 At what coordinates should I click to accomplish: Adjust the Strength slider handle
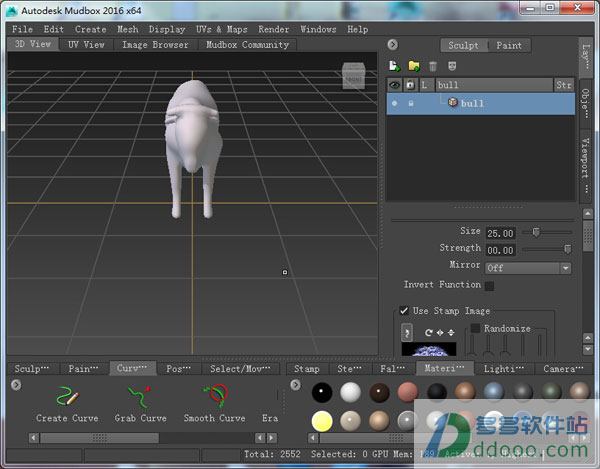pyautogui.click(x=567, y=249)
